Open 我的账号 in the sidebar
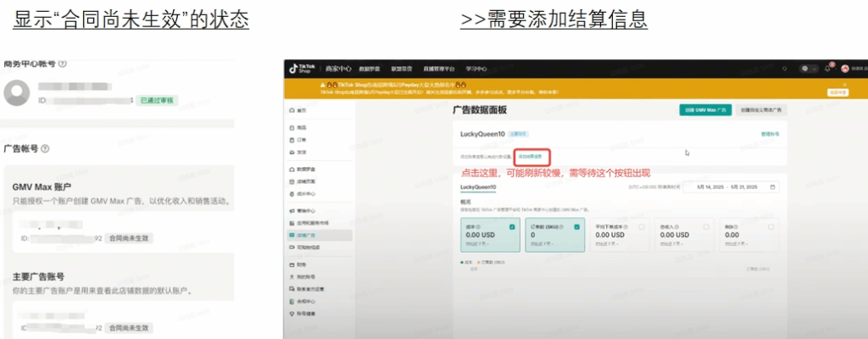 pos(301,276)
